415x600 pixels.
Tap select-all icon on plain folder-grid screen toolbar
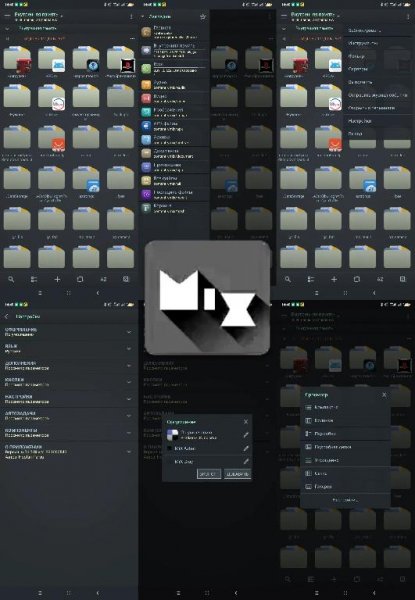(126, 279)
